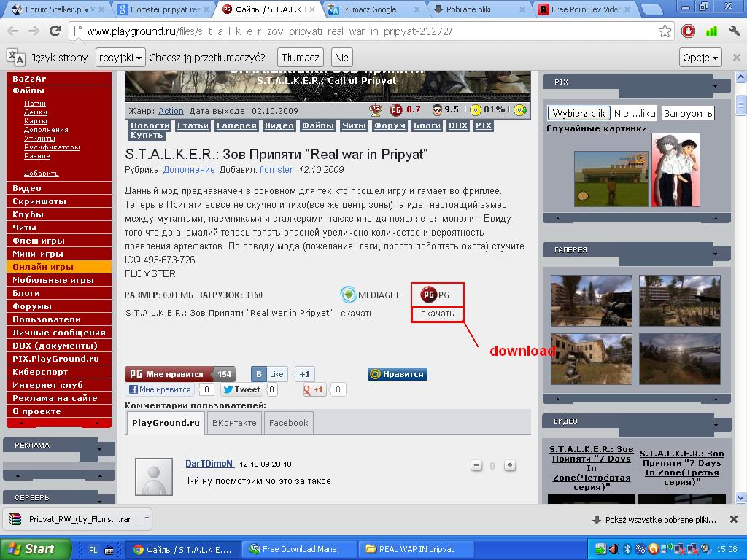Switch to Forum Stalker.pl browser tab
The height and width of the screenshot is (560, 747).
pyautogui.click(x=57, y=9)
